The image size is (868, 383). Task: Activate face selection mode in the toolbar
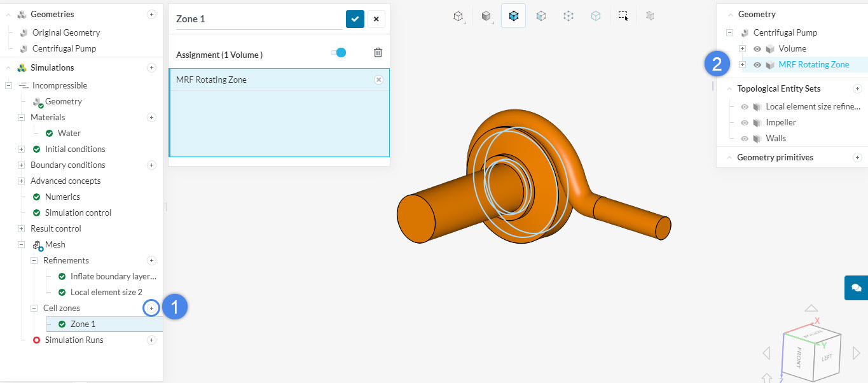[541, 17]
